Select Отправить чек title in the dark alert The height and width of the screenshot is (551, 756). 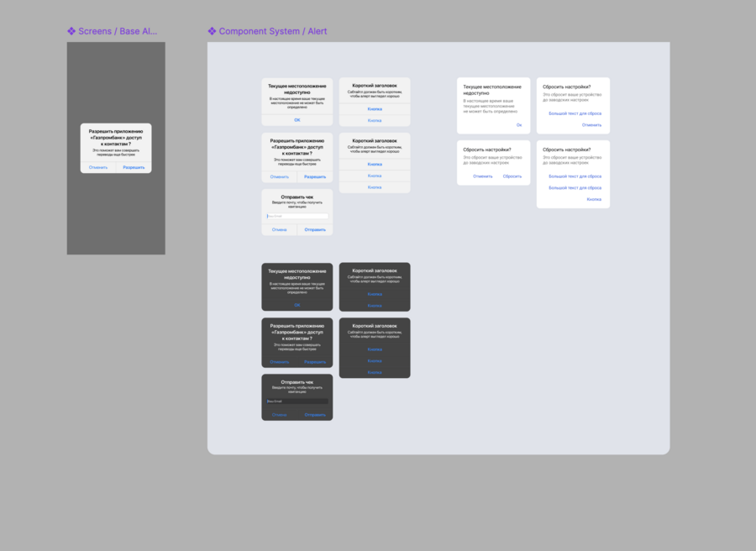(297, 382)
